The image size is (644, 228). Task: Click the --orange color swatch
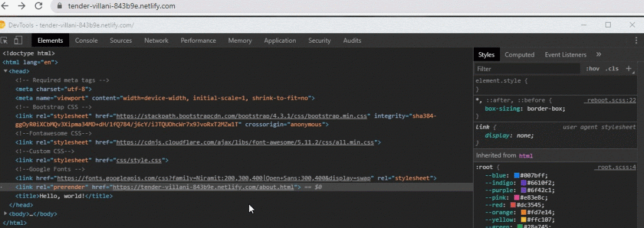pyautogui.click(x=523, y=212)
